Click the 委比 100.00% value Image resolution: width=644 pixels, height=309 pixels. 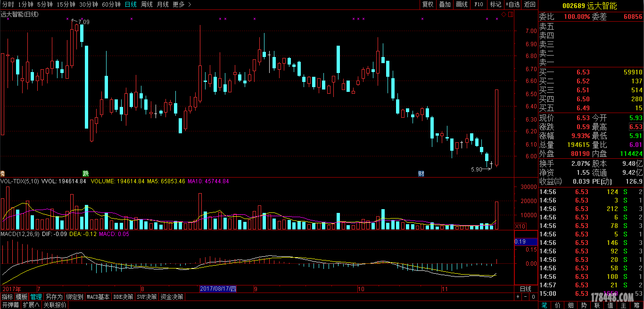tap(577, 16)
